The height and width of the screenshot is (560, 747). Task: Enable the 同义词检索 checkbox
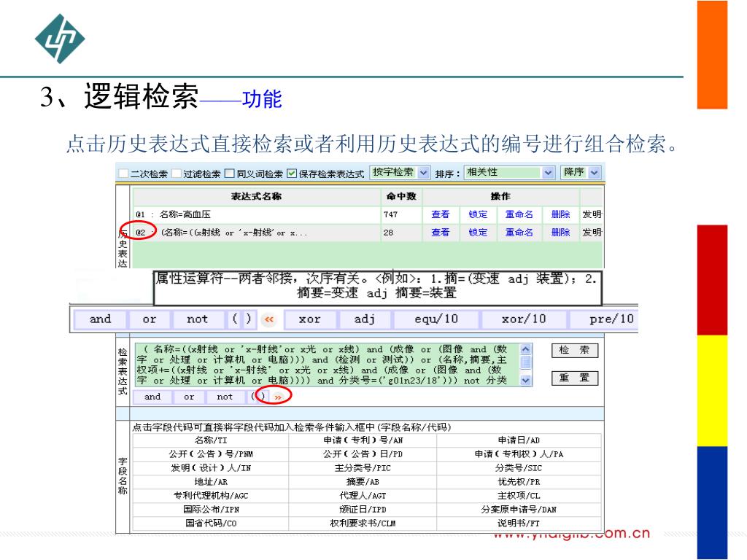coord(230,174)
